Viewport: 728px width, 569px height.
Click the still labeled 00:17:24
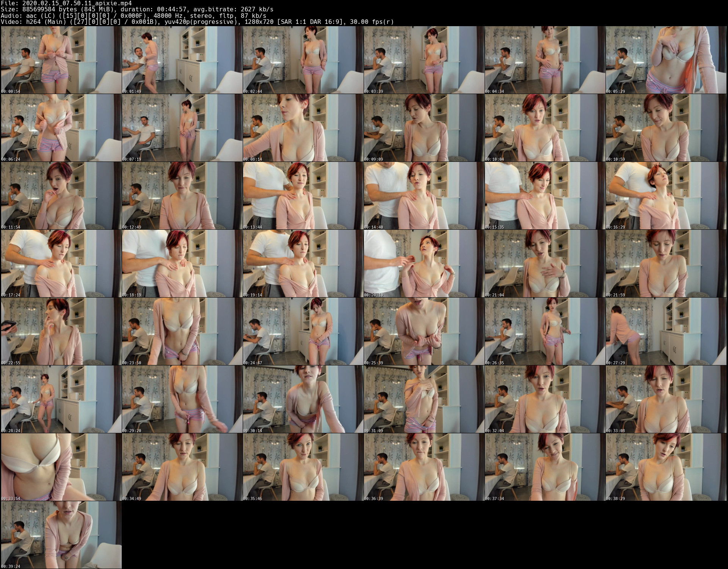(x=61, y=263)
